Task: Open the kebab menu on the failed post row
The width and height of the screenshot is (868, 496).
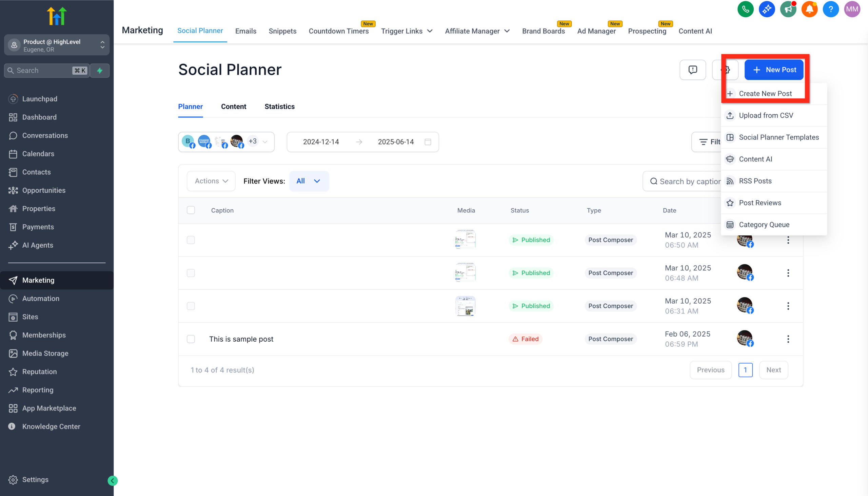Action: pos(789,339)
